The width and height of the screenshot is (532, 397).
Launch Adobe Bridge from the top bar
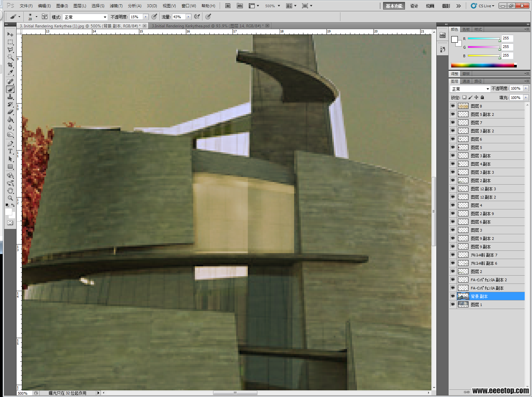(228, 6)
